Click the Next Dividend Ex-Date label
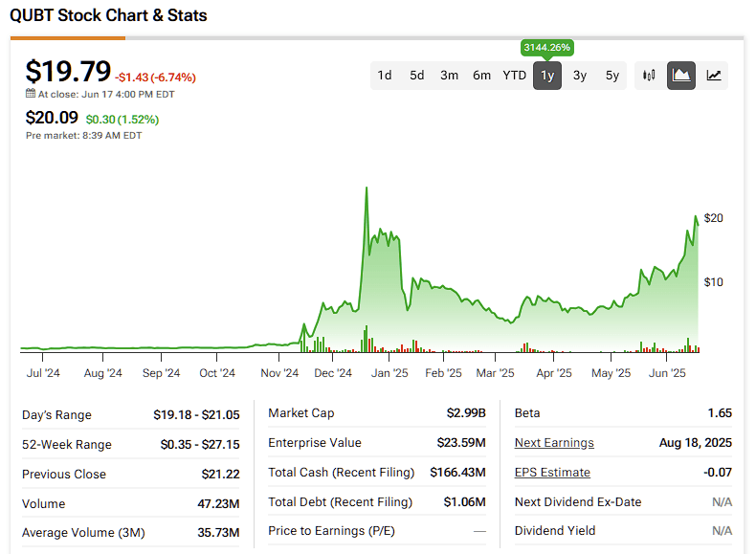The height and width of the screenshot is (554, 756). (578, 502)
